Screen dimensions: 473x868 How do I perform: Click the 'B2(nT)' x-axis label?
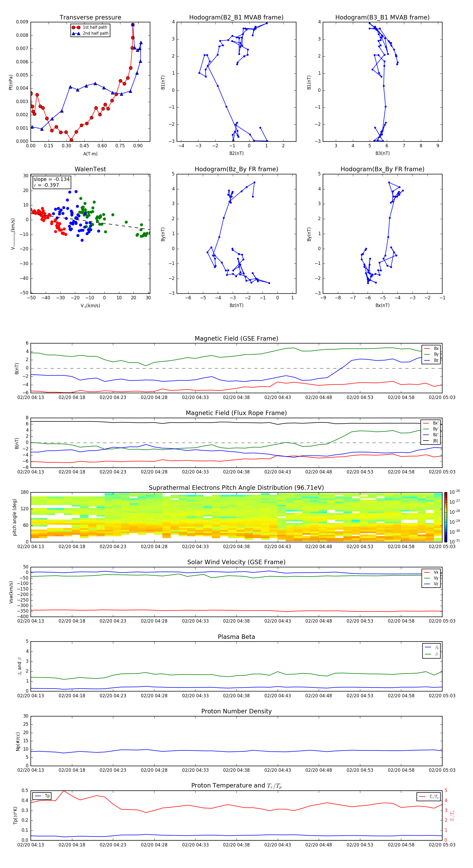click(236, 153)
